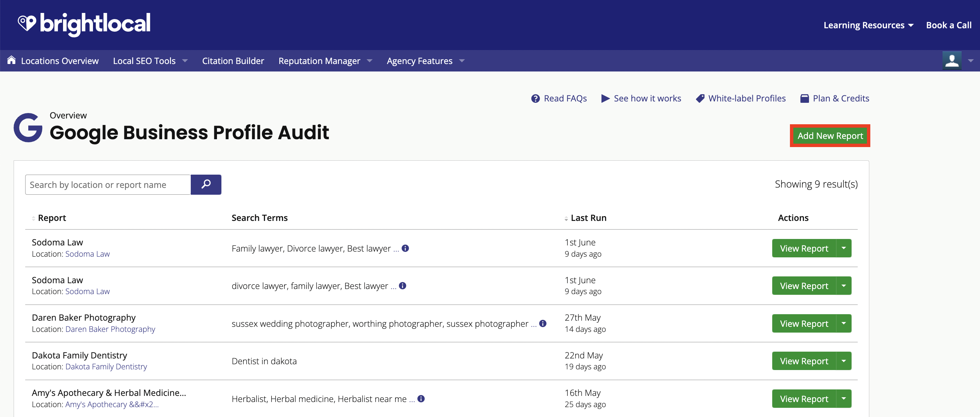Click the user avatar icon
Image resolution: width=980 pixels, height=417 pixels.
coord(952,61)
